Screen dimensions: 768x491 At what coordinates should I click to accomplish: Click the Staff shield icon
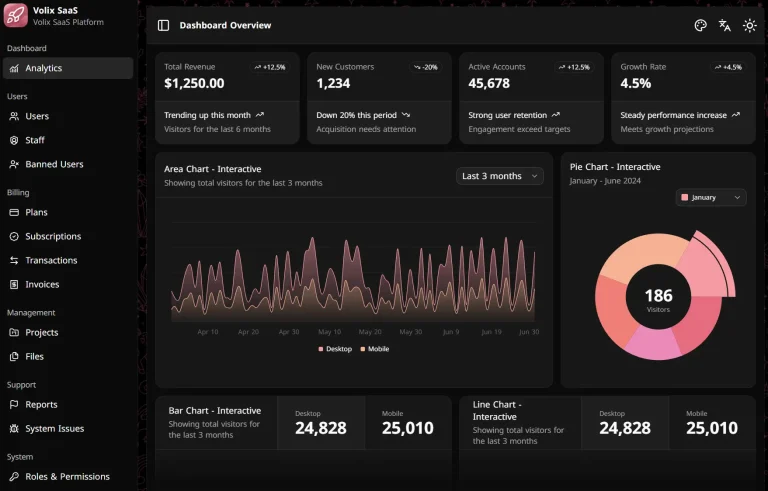14,141
